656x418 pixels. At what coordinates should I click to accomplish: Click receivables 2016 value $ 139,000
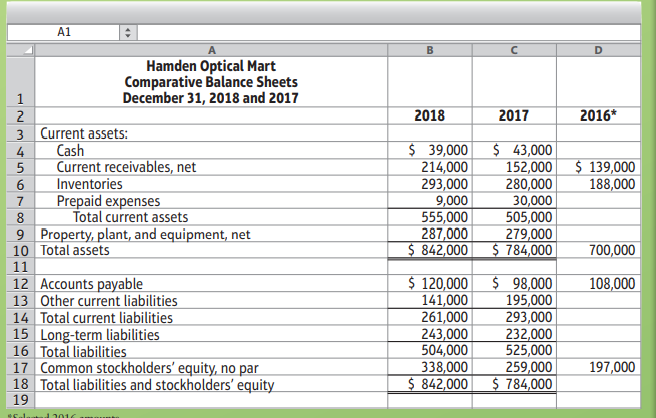coord(598,167)
